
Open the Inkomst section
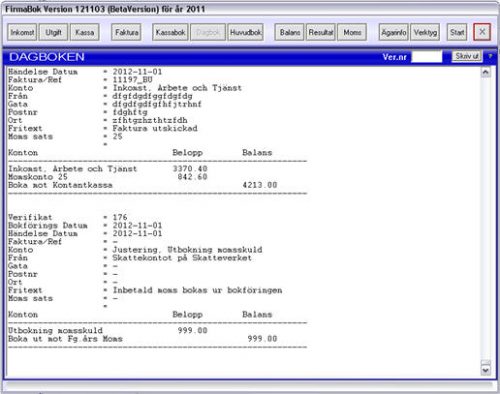(22, 32)
